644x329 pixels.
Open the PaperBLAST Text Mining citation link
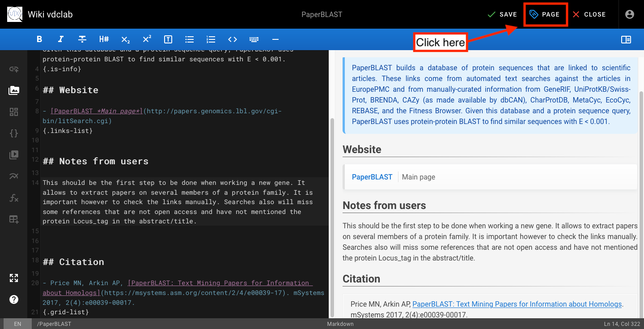point(517,304)
